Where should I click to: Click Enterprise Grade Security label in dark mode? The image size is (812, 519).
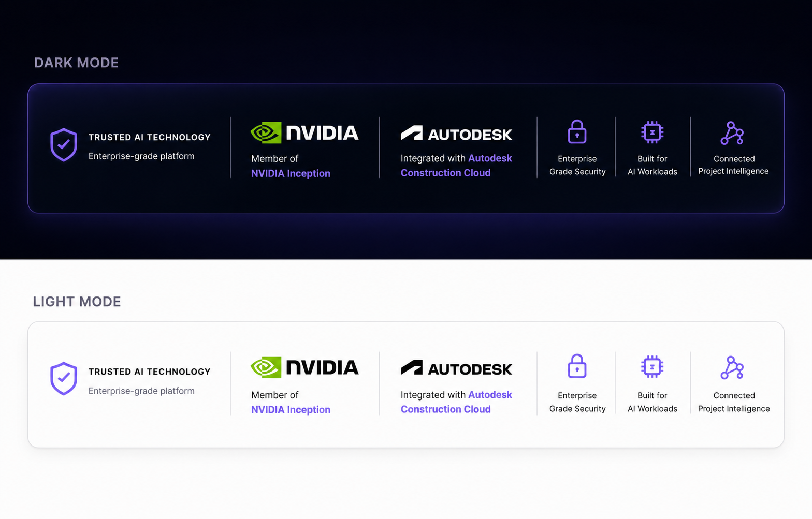[577, 165]
